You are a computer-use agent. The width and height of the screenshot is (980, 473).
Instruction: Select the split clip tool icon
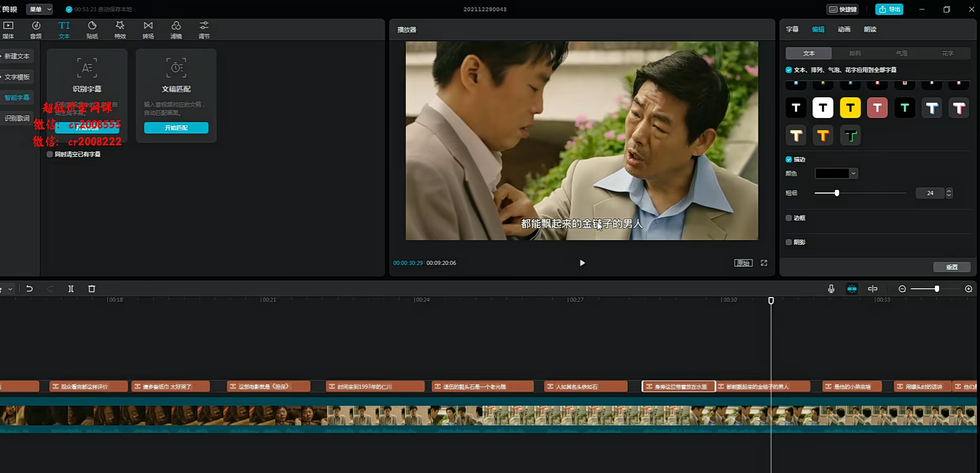[x=71, y=289]
